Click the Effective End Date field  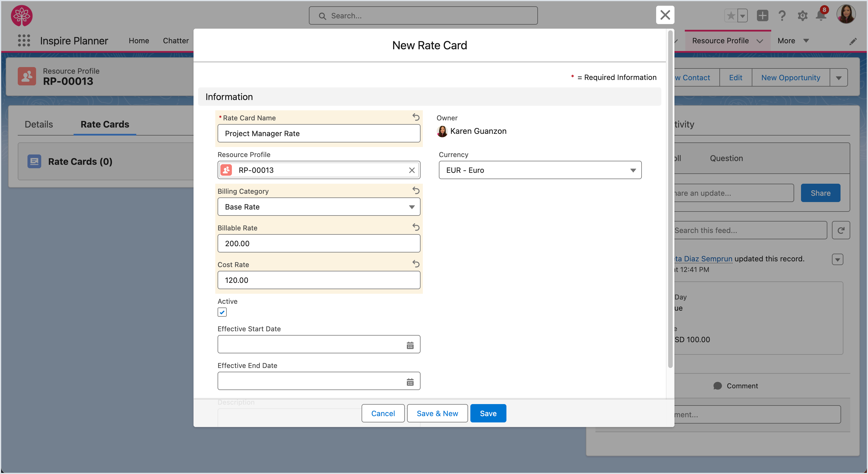[x=319, y=381]
